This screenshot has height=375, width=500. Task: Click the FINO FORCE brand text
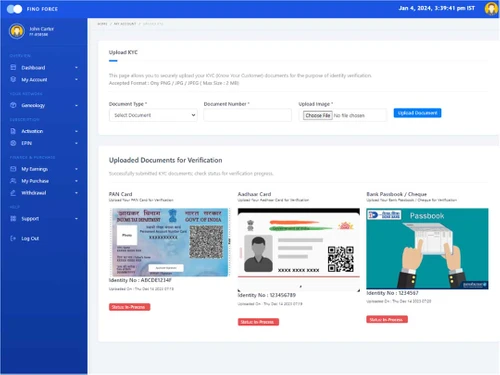coord(42,9)
